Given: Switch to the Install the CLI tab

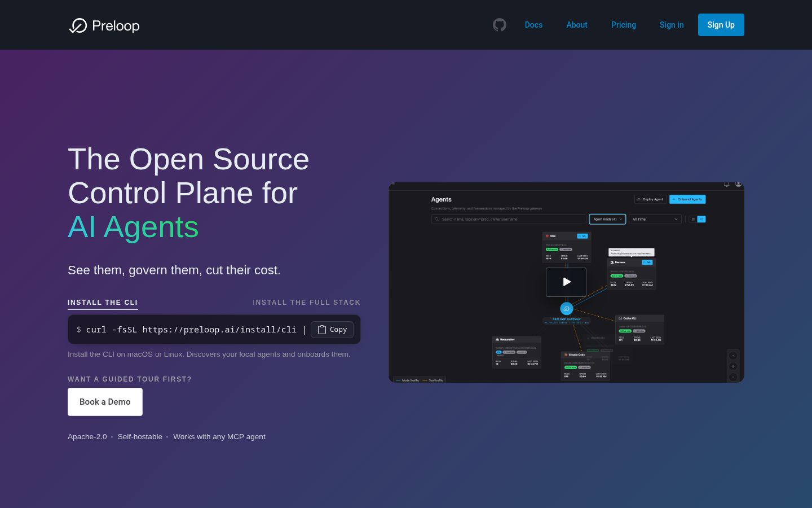Looking at the screenshot, I should tap(103, 303).
